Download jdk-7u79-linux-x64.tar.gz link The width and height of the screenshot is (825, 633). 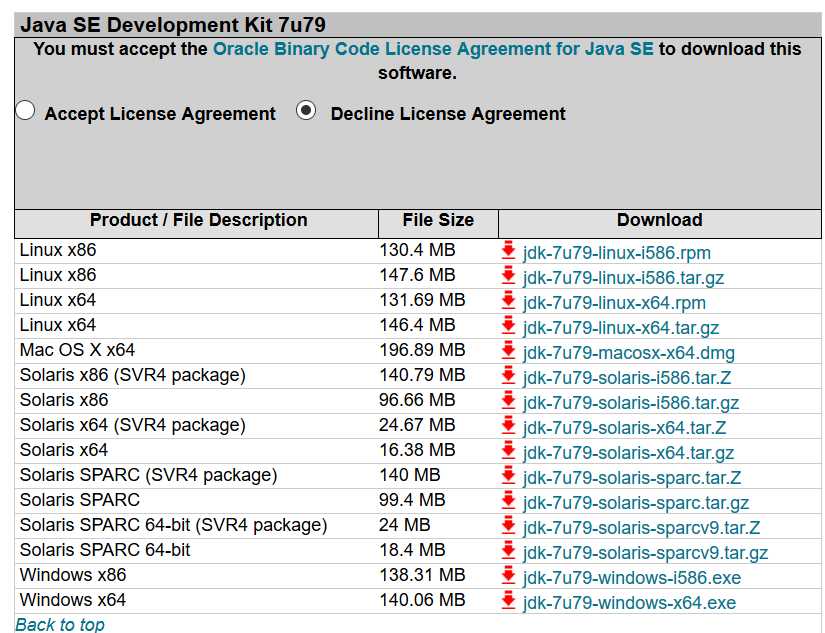tap(621, 328)
